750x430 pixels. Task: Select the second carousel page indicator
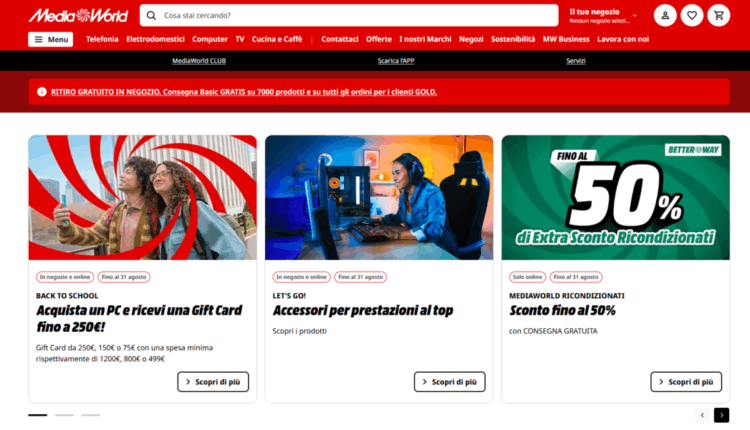pyautogui.click(x=64, y=415)
